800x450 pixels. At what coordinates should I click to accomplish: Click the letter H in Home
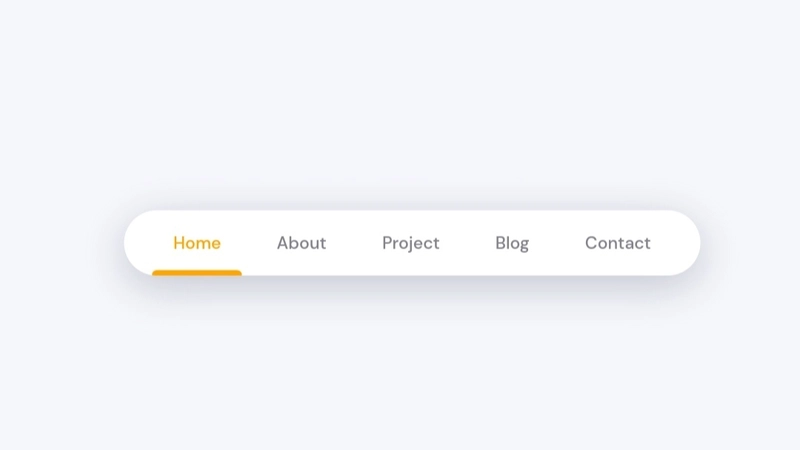pos(179,243)
